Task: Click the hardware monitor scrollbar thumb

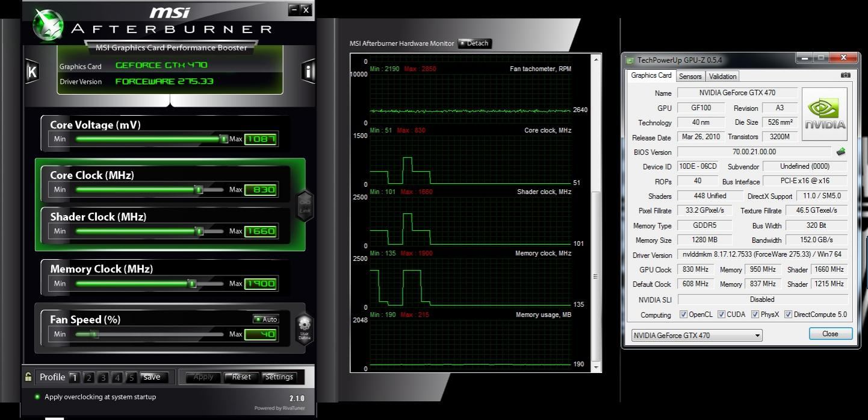Action: pyautogui.click(x=597, y=277)
